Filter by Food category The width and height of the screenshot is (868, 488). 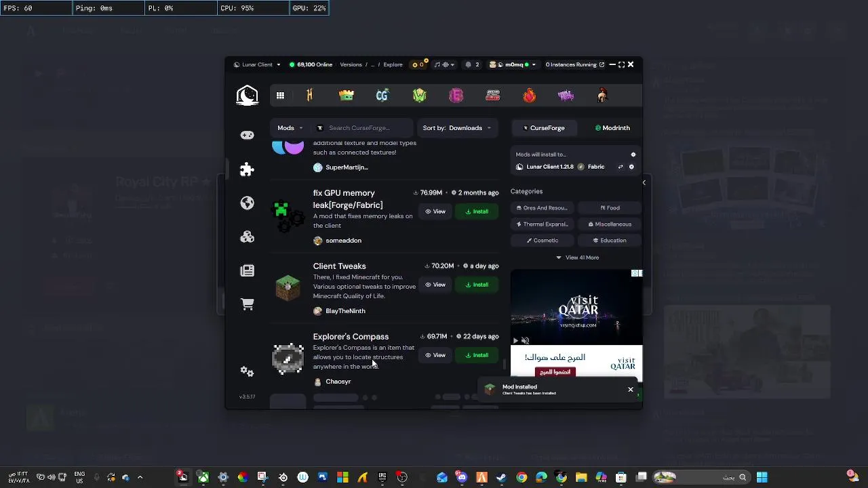[x=610, y=208]
